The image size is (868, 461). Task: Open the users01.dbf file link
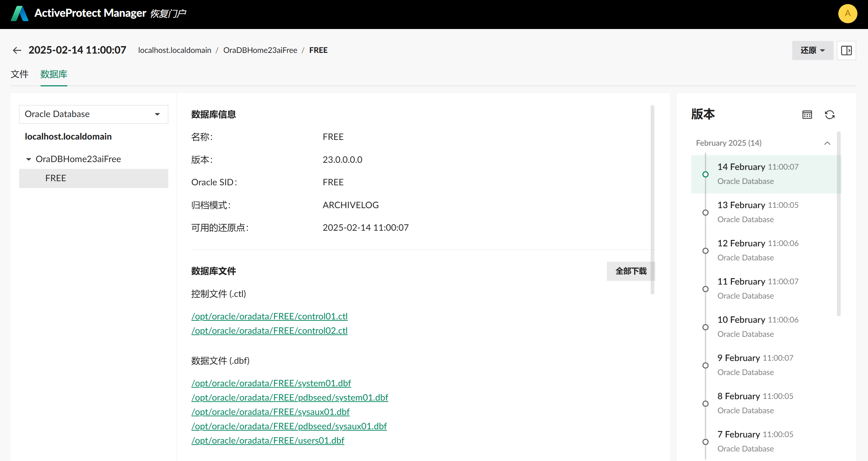pos(268,441)
